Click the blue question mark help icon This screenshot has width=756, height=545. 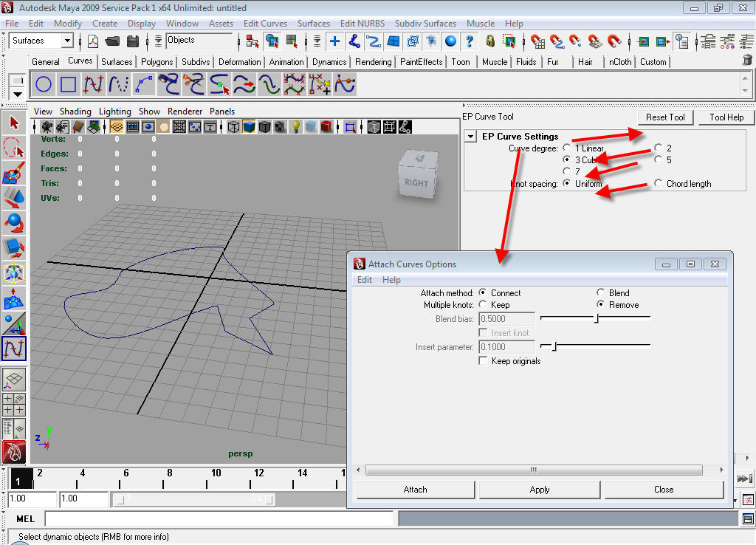(x=469, y=41)
